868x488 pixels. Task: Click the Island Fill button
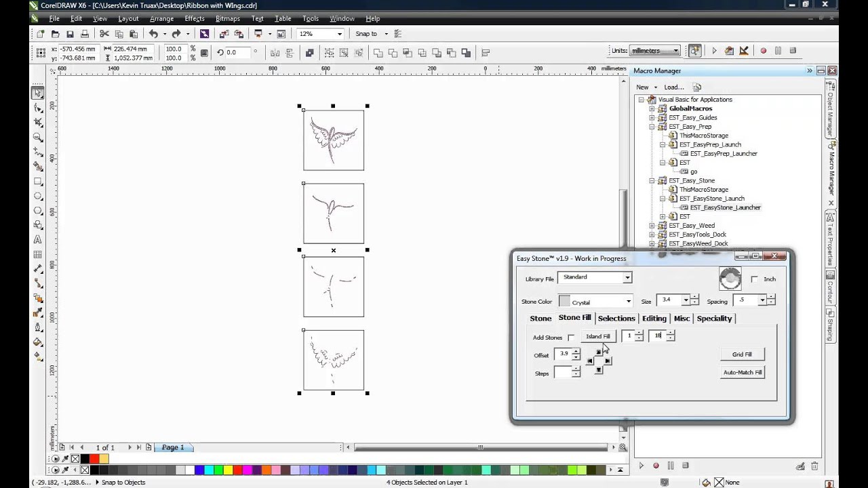tap(598, 336)
